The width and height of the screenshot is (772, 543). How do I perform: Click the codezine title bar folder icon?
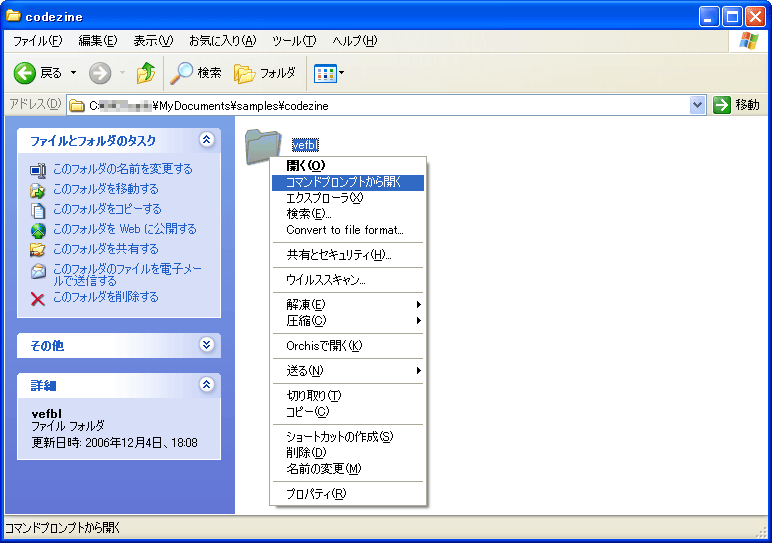(13, 16)
